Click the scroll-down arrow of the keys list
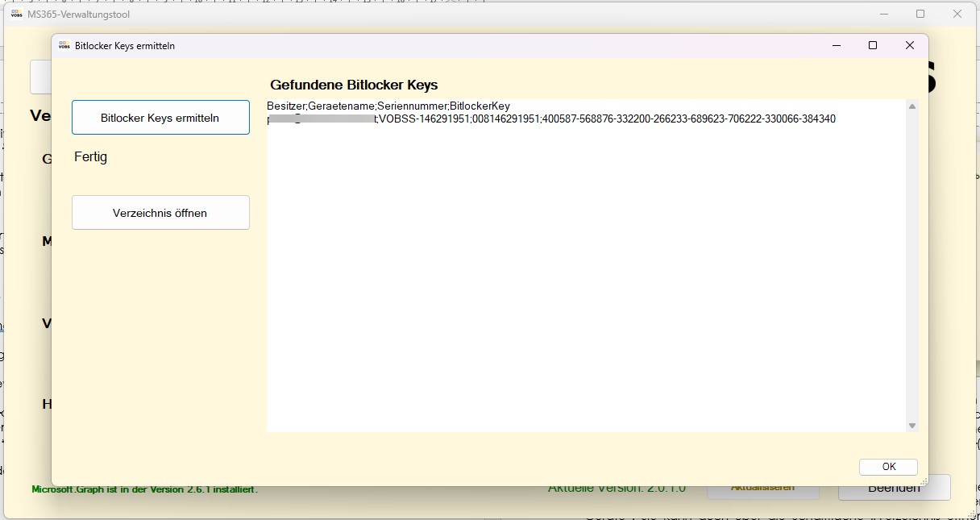The width and height of the screenshot is (980, 520). pos(911,425)
